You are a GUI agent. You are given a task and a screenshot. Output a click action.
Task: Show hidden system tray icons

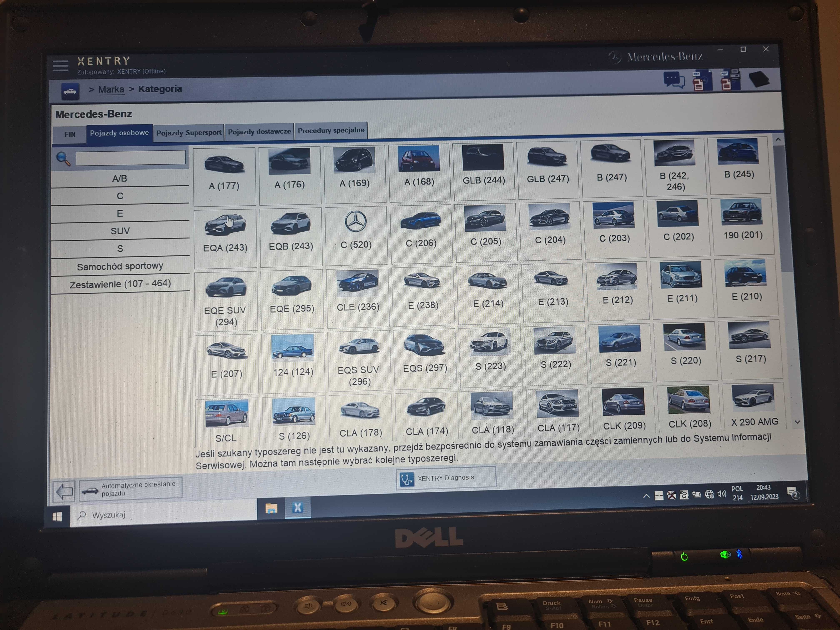coord(646,496)
